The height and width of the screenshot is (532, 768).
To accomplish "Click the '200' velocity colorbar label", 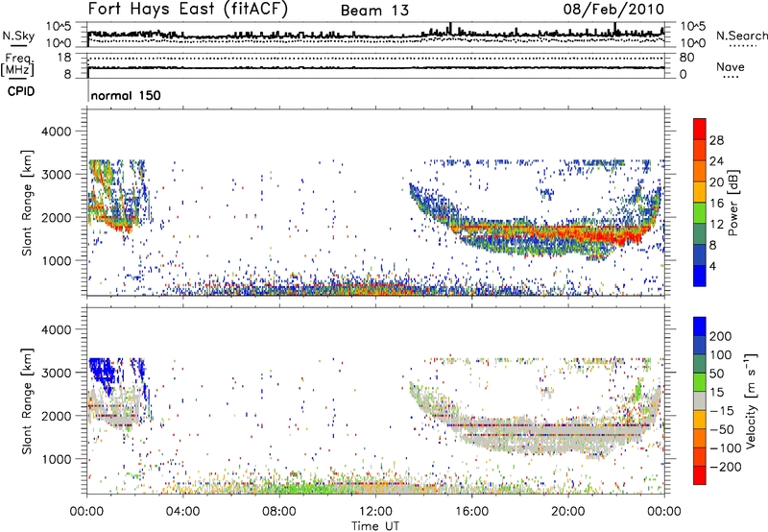I will (x=721, y=336).
